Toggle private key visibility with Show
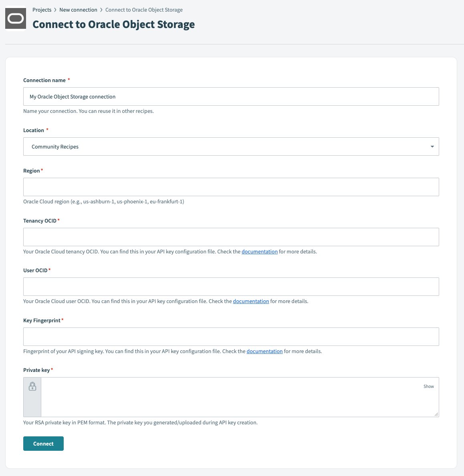 [428, 386]
